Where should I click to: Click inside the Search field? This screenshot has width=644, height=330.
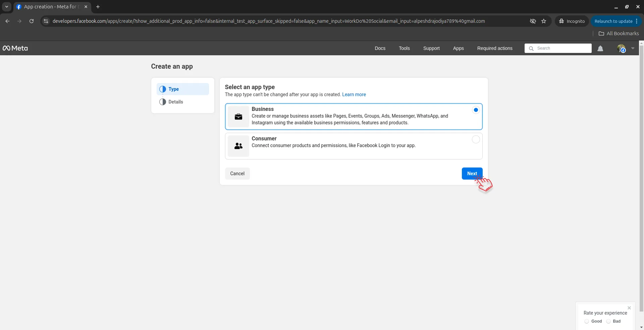coord(558,48)
